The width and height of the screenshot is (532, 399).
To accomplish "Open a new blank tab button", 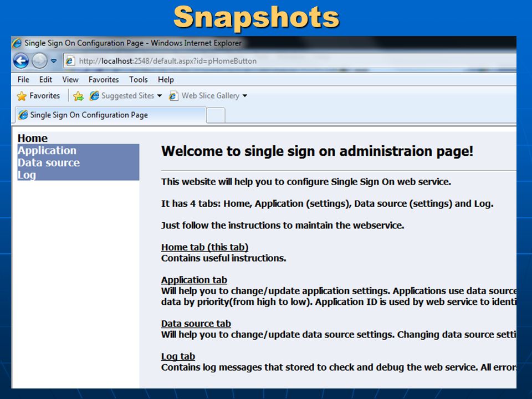I will (x=216, y=115).
